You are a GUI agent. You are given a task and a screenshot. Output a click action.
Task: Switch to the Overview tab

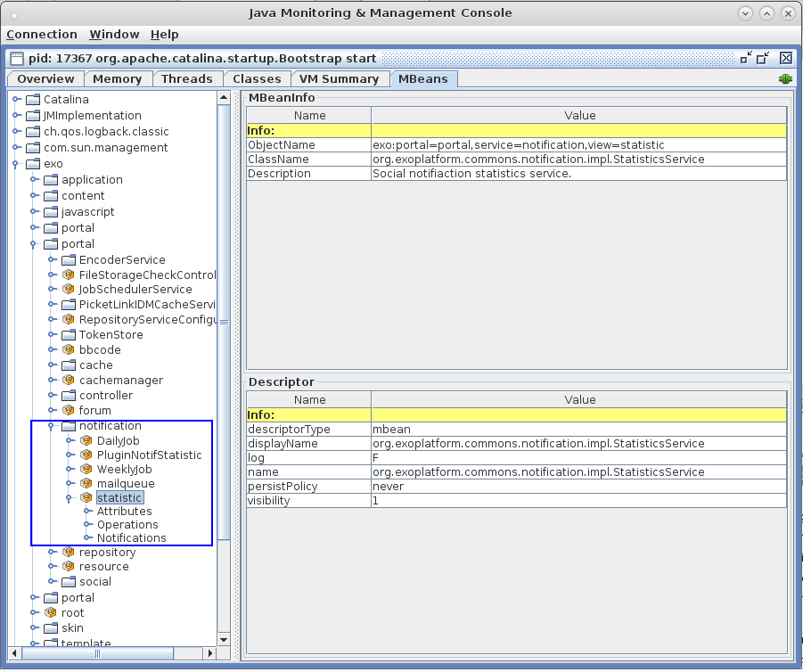(x=45, y=79)
